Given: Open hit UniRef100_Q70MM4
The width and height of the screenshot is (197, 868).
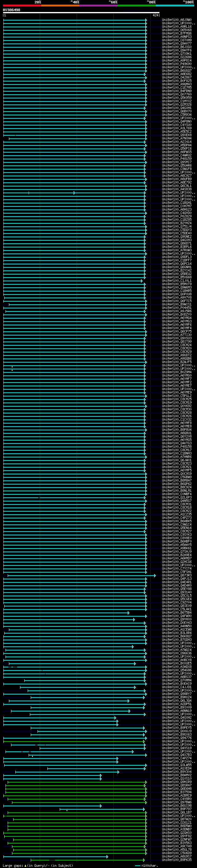Looking at the screenshot, I should pyautogui.click(x=177, y=680).
